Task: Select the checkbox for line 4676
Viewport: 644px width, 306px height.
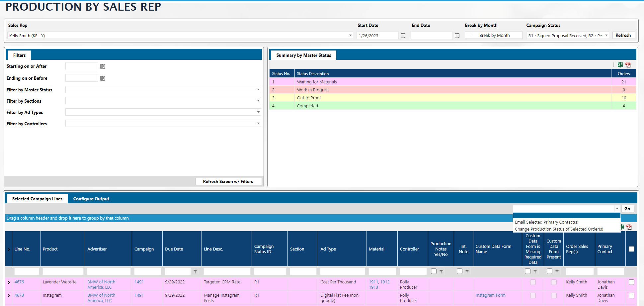Action: pos(631,282)
